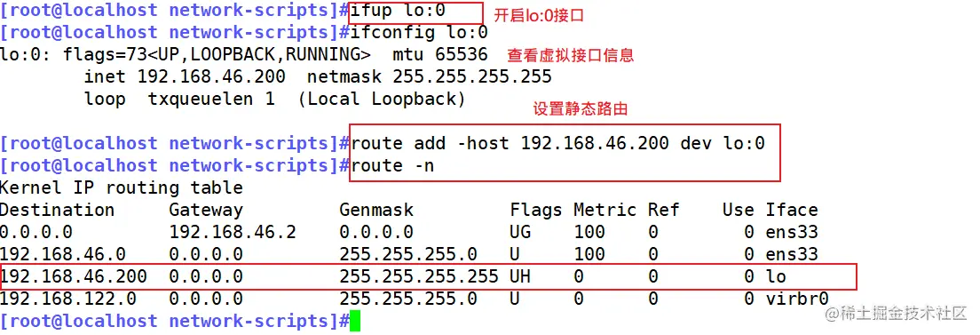Select 'flags=73<UP,LOOPBACK,RUNNING>' text
980x335 pixels.
click(x=217, y=54)
